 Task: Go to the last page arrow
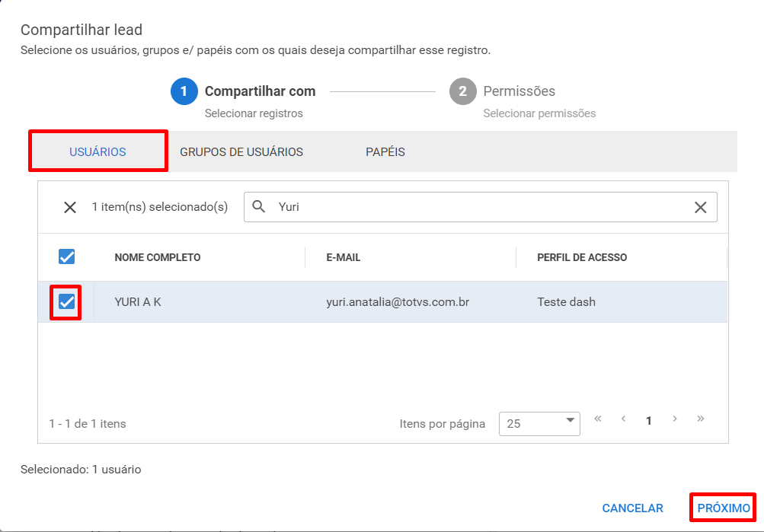click(700, 419)
